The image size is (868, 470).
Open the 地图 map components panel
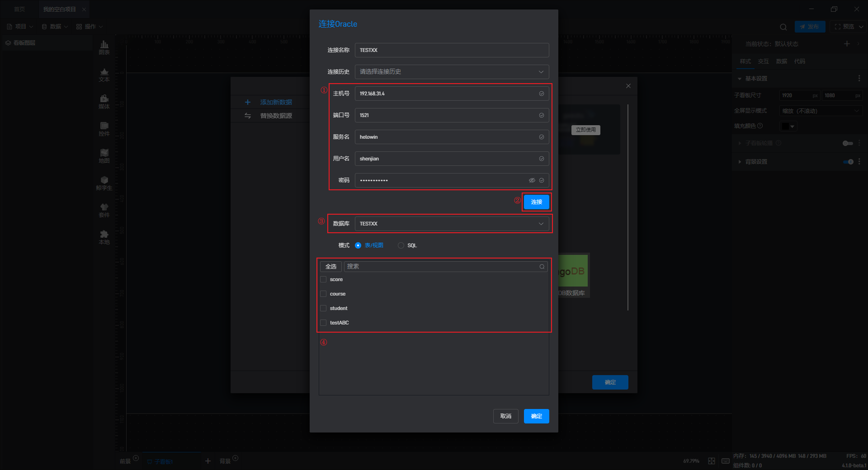coord(104,156)
